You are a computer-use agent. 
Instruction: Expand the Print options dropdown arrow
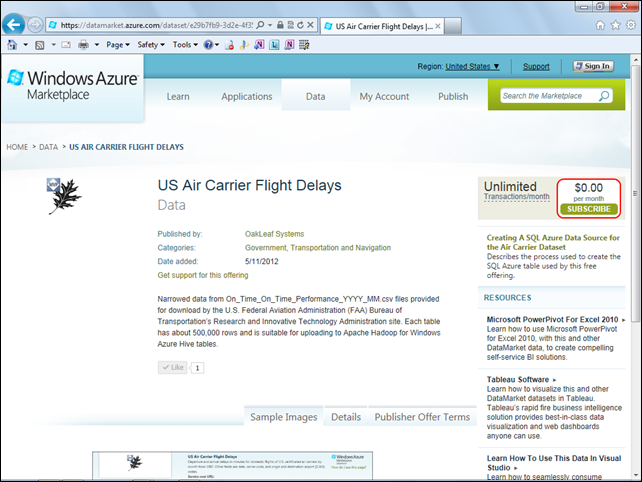tap(97, 45)
